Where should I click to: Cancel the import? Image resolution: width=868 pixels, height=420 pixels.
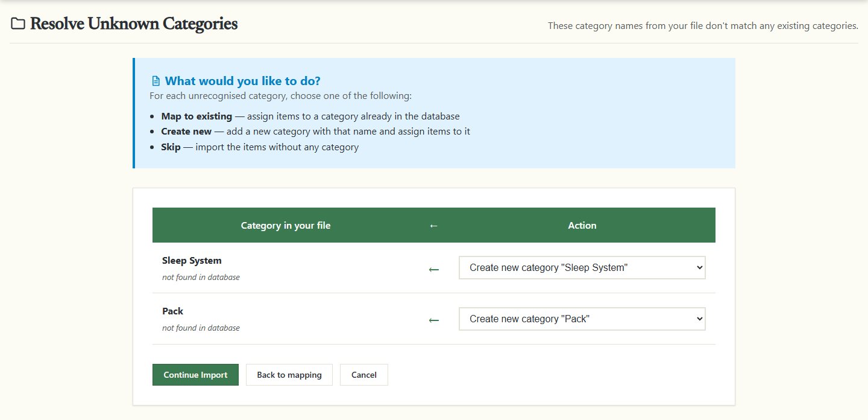click(x=364, y=375)
